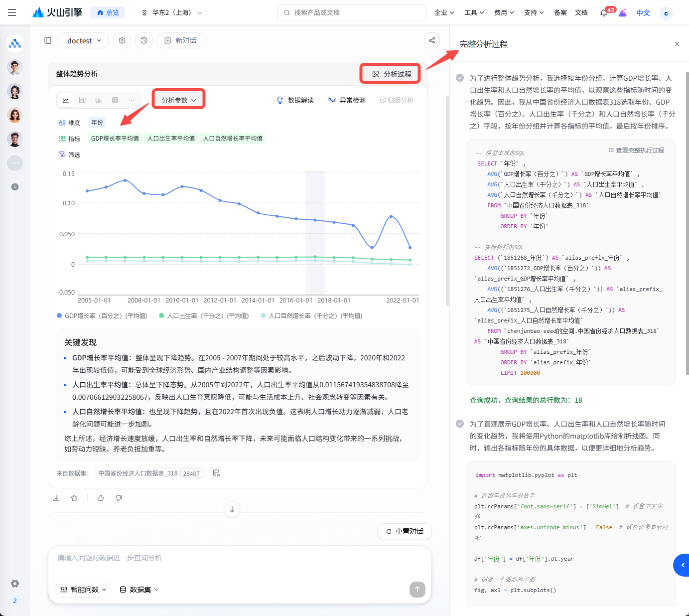Send the question with arrow button
Image resolution: width=689 pixels, height=616 pixels.
(417, 590)
